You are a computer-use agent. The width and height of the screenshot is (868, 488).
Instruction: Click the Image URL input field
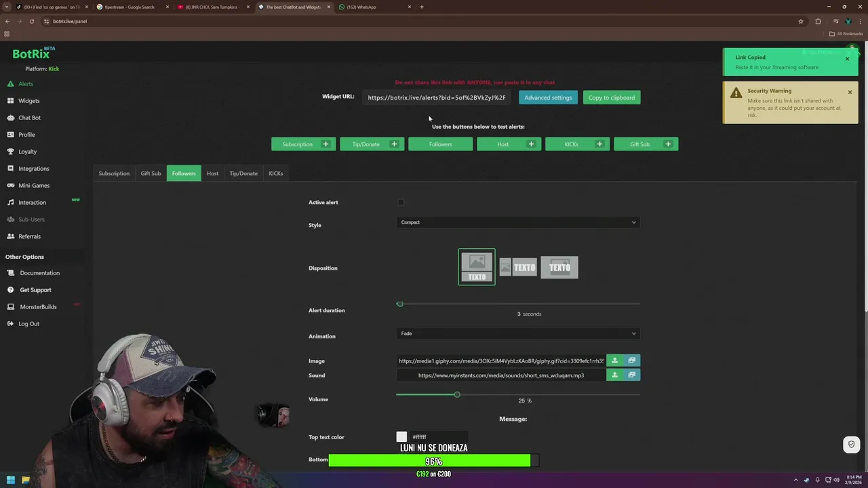tap(501, 361)
